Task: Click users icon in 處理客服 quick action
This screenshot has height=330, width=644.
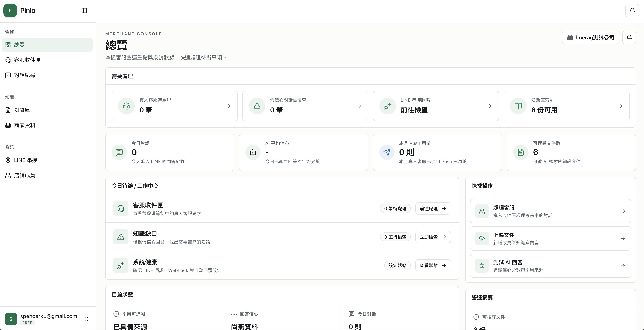Action: click(x=482, y=211)
